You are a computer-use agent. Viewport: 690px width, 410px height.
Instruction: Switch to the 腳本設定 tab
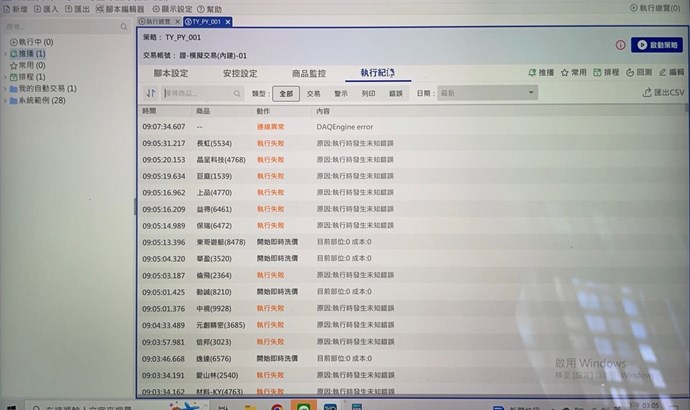[171, 73]
